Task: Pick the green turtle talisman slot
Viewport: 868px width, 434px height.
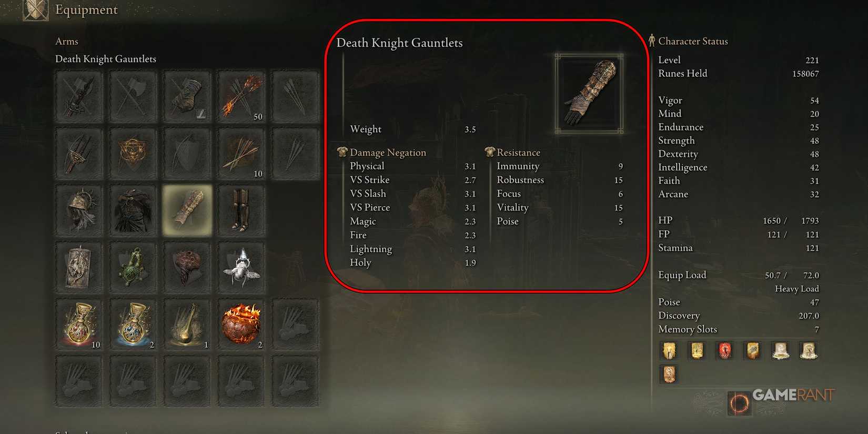Action: click(133, 267)
